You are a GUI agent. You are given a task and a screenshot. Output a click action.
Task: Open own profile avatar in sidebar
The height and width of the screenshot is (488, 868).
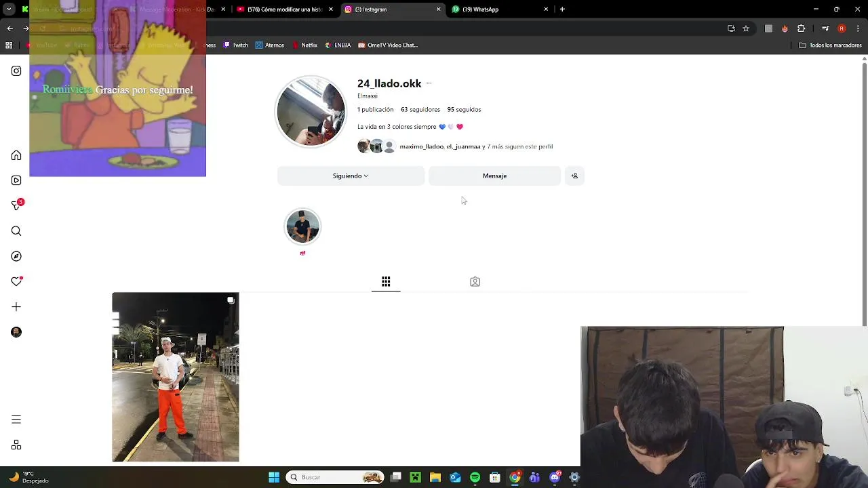[16, 332]
